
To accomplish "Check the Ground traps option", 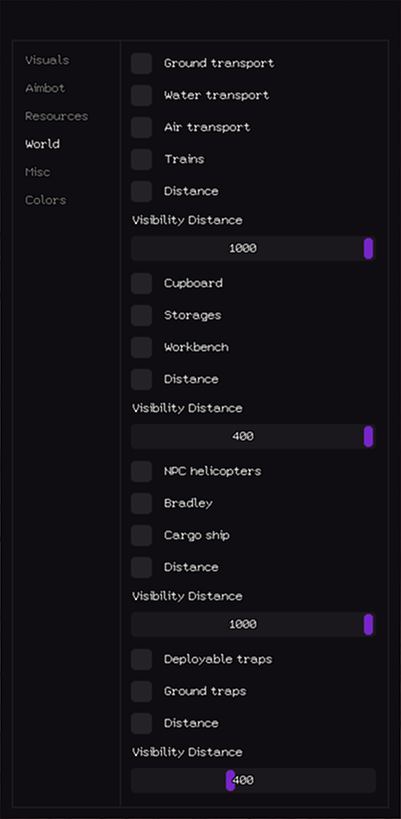I will [x=141, y=692].
